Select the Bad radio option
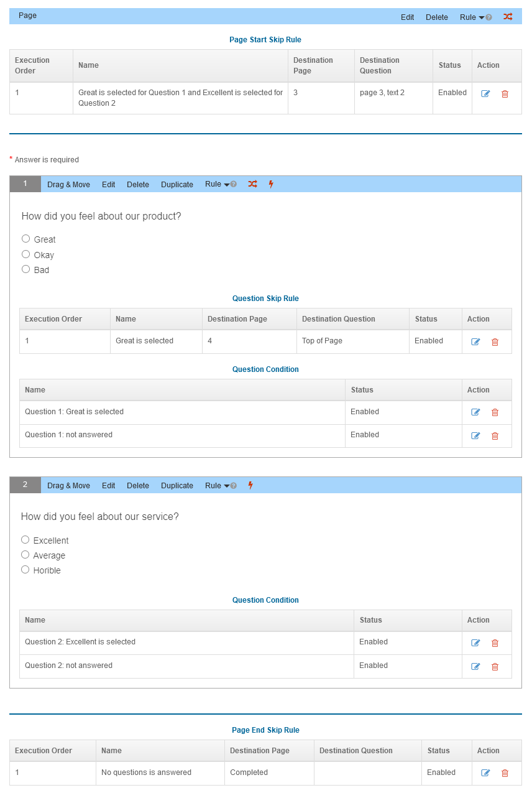Viewport: 532px width, 798px height. (25, 269)
